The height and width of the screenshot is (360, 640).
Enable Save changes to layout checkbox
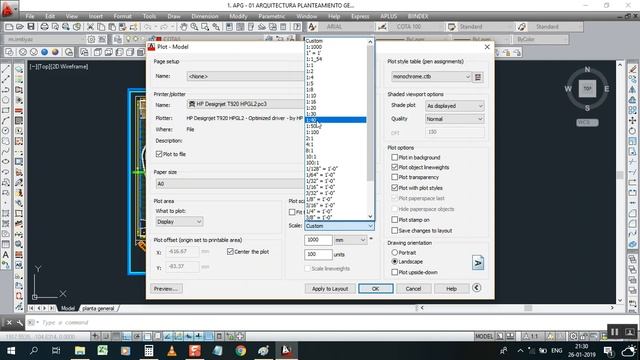395,230
